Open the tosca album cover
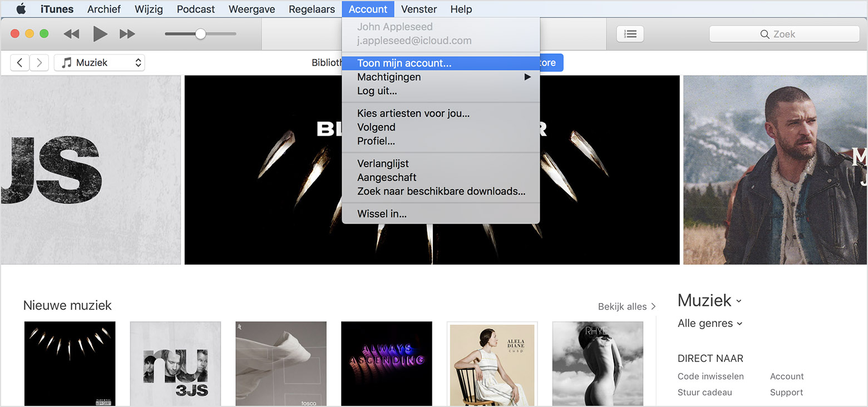Image resolution: width=868 pixels, height=407 pixels. pos(281,364)
